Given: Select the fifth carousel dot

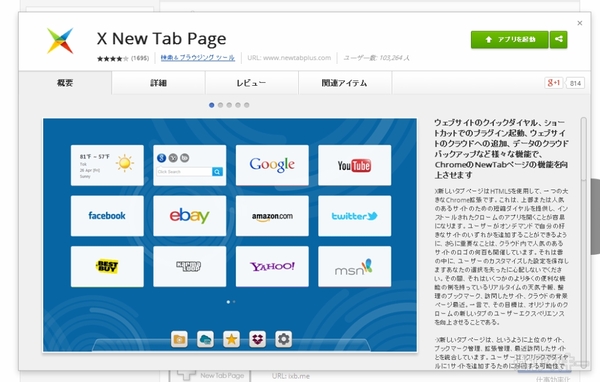Looking at the screenshot, I should pyautogui.click(x=247, y=105).
